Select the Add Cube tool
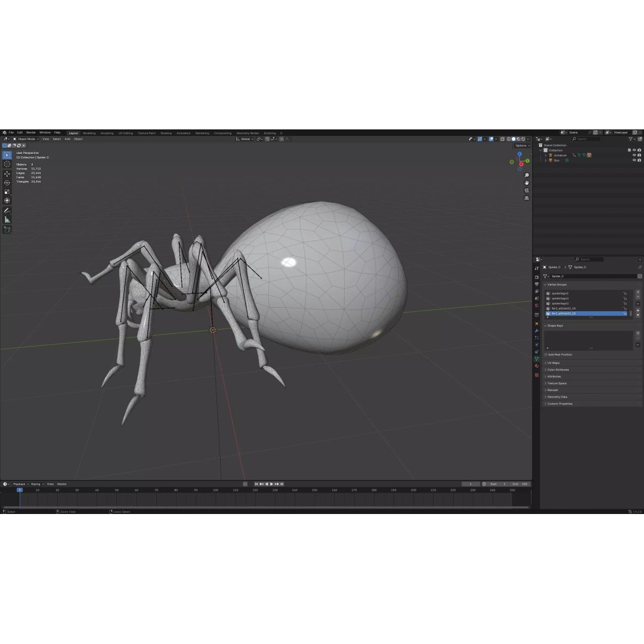This screenshot has width=644, height=644. (x=7, y=230)
